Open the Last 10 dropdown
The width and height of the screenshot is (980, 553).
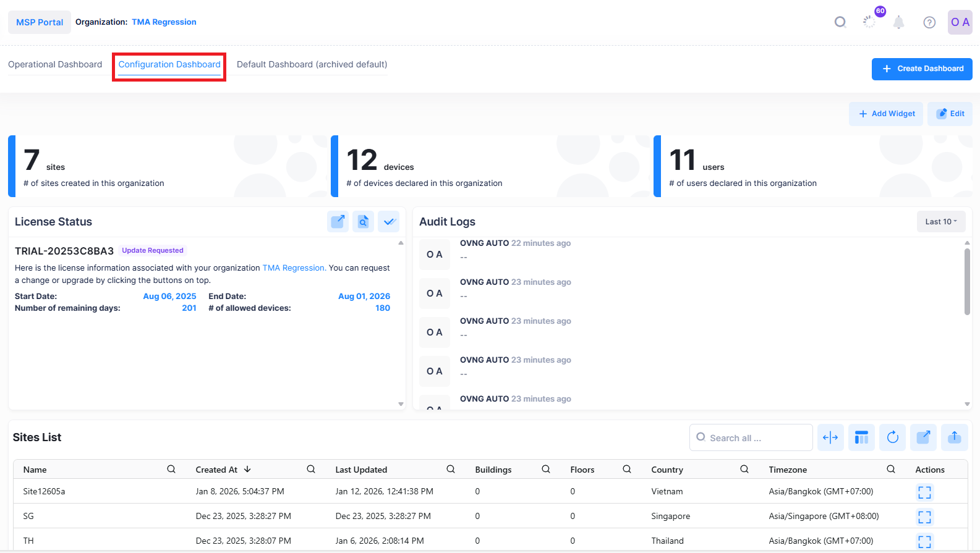940,222
